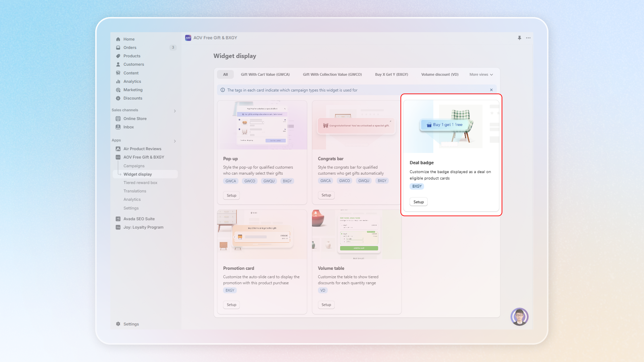Screen dimensions: 644x362
Task: Select the Volume discount (VD) tab
Action: (440, 74)
